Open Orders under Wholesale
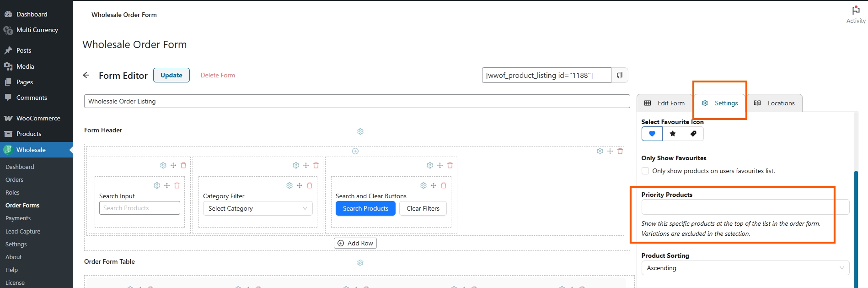Image resolution: width=868 pixels, height=288 pixels. [14, 180]
